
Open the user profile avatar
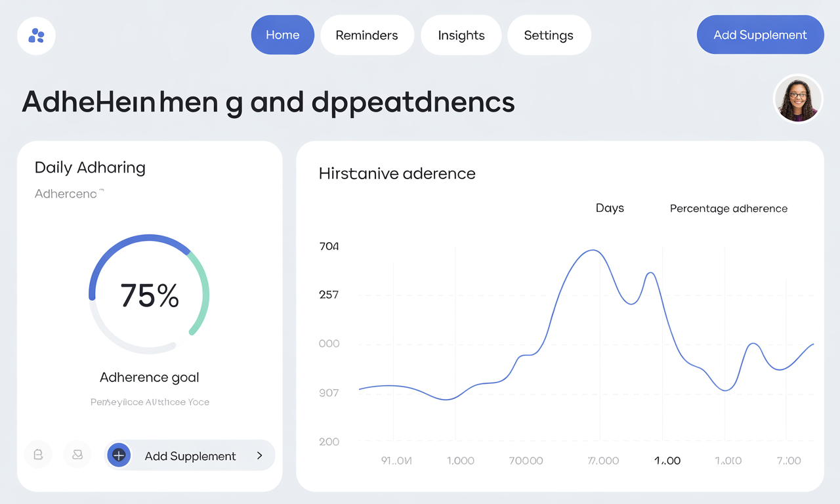coord(798,99)
